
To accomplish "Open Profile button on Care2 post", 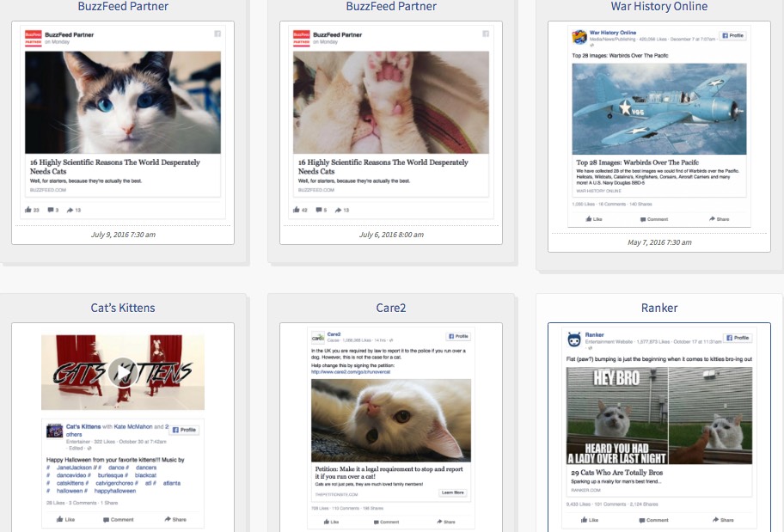I will 458,337.
